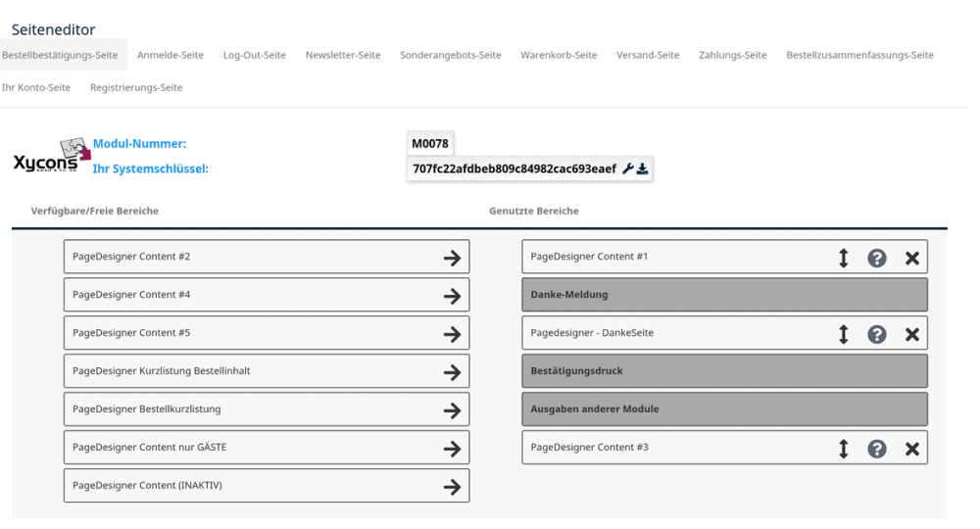Open help for PageDesigner Content #1
The height and width of the screenshot is (529, 980).
(877, 258)
